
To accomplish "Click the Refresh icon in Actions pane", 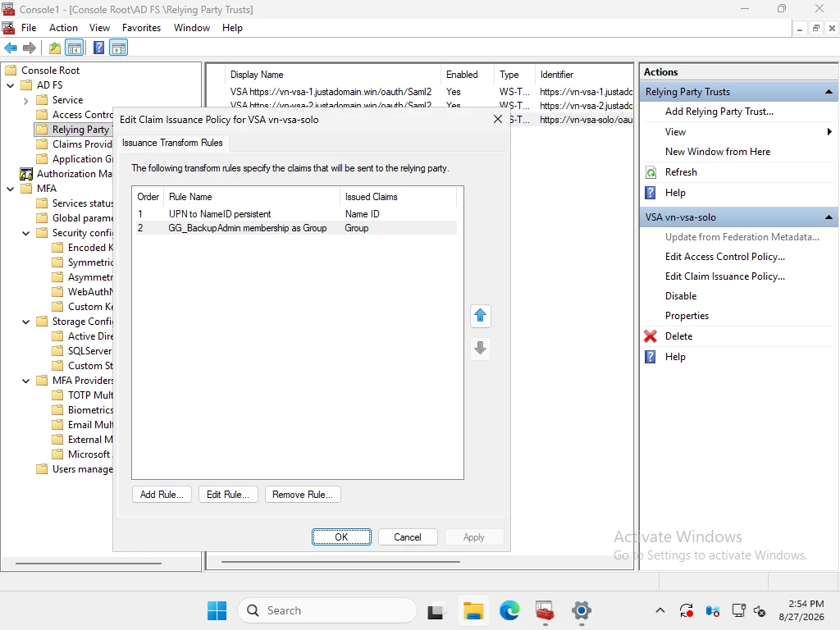I will (x=651, y=172).
